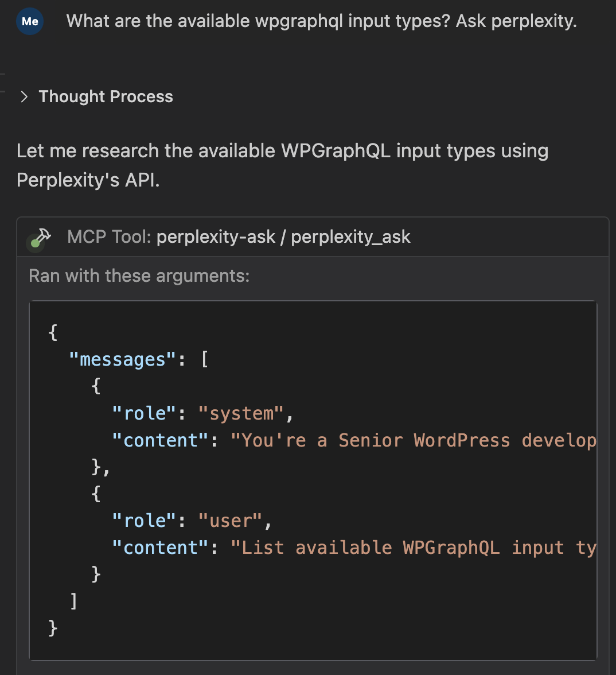Click the "messages" key in the JSON
This screenshot has width=616, height=675.
(x=123, y=359)
